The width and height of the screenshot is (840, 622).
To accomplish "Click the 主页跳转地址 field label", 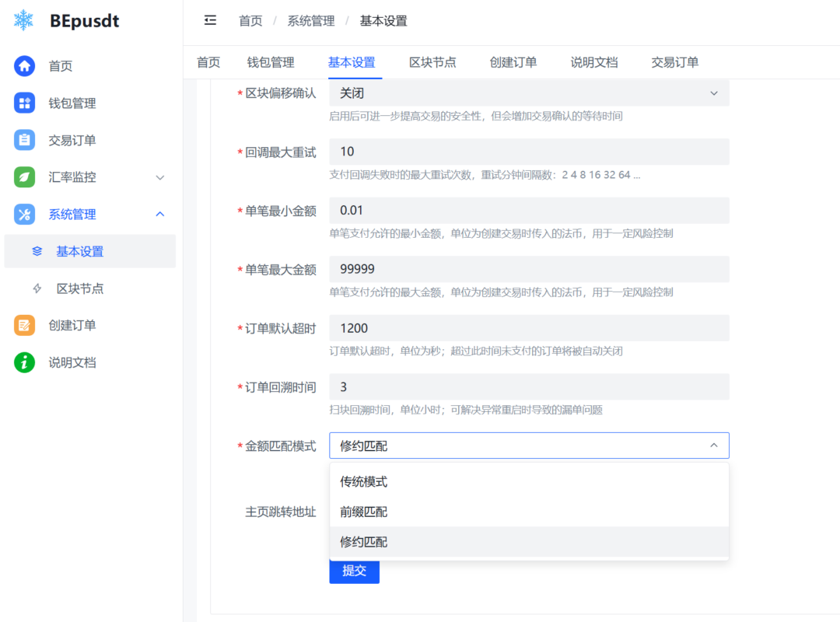I will click(x=281, y=512).
